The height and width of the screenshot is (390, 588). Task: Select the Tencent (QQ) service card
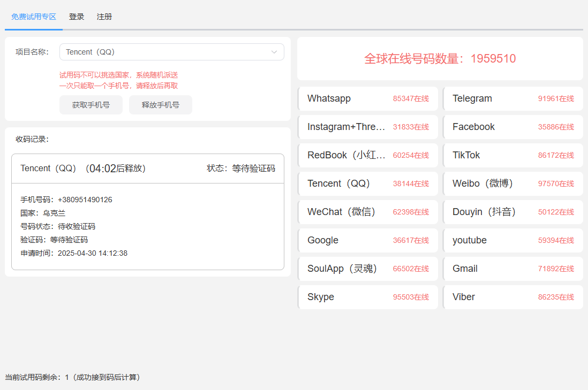coord(368,183)
